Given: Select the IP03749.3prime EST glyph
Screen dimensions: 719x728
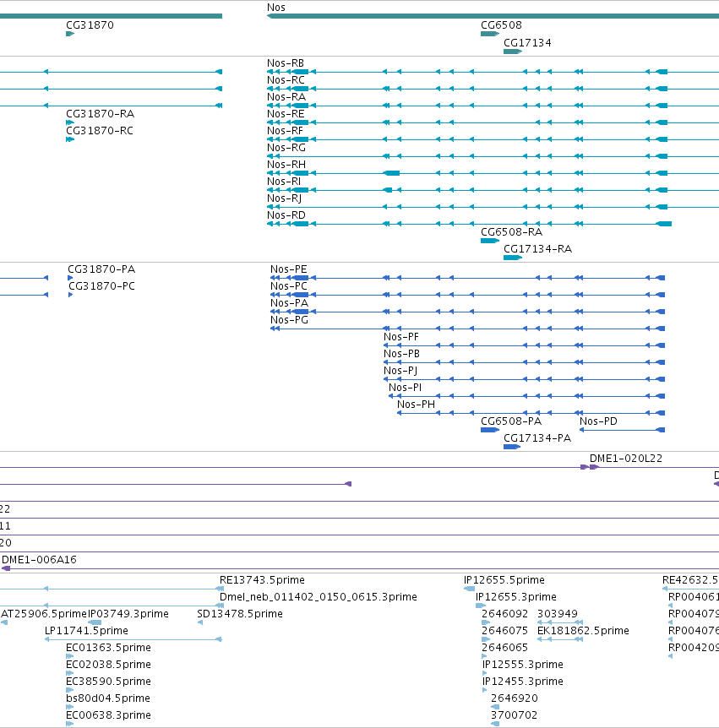Looking at the screenshot, I should pyautogui.click(x=95, y=622).
